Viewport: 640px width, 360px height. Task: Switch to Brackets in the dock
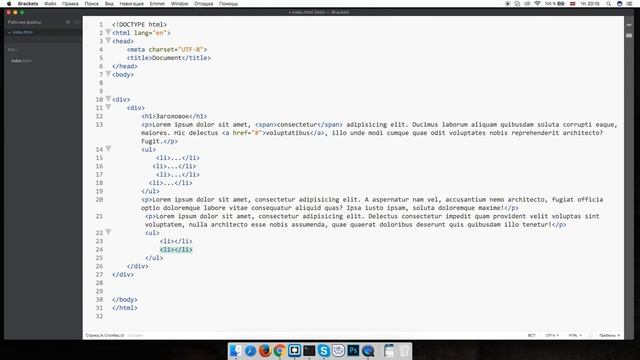tap(294, 351)
